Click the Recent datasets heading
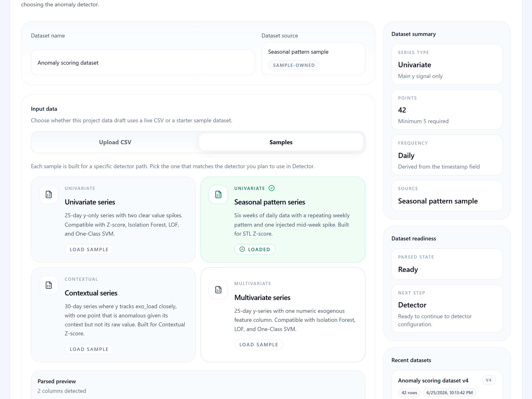This screenshot has height=399, width=532. pos(411,360)
